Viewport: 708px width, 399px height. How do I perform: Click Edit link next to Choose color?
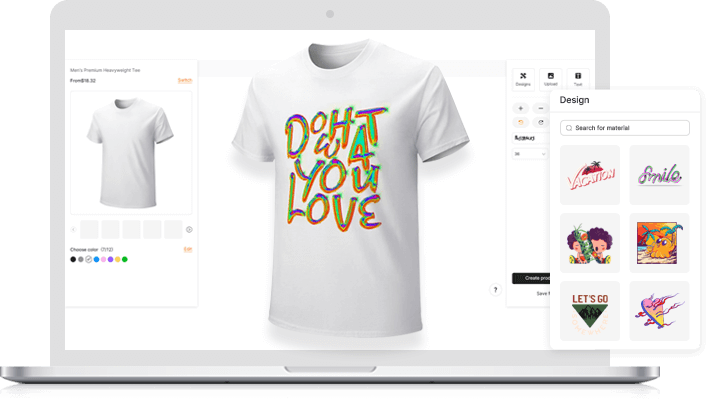click(x=188, y=249)
